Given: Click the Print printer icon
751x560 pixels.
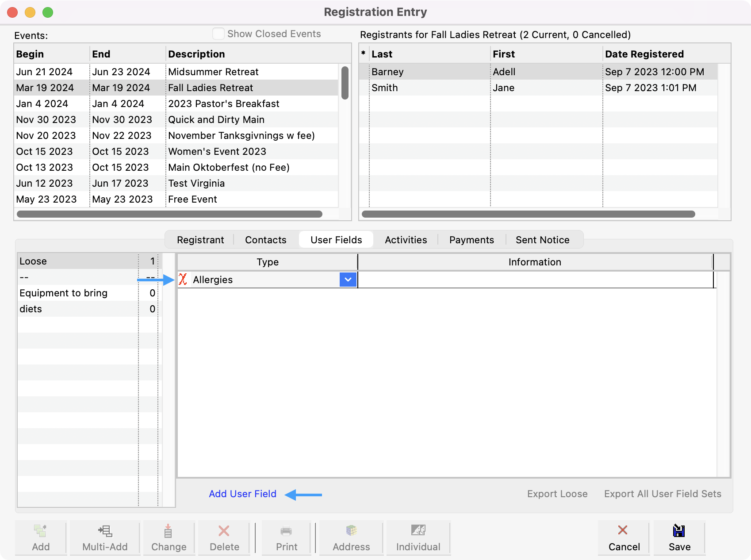Looking at the screenshot, I should pos(286,531).
